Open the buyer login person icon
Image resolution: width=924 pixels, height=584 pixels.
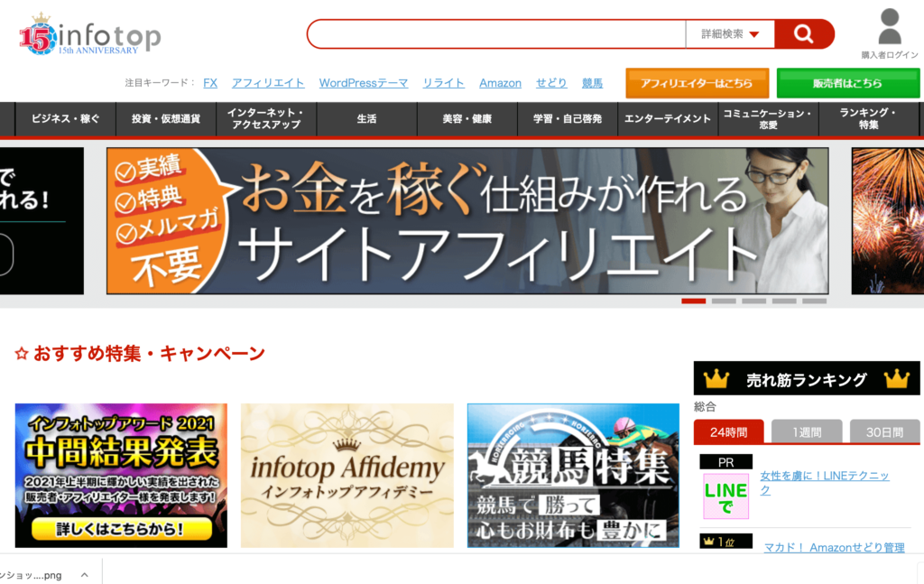click(889, 26)
